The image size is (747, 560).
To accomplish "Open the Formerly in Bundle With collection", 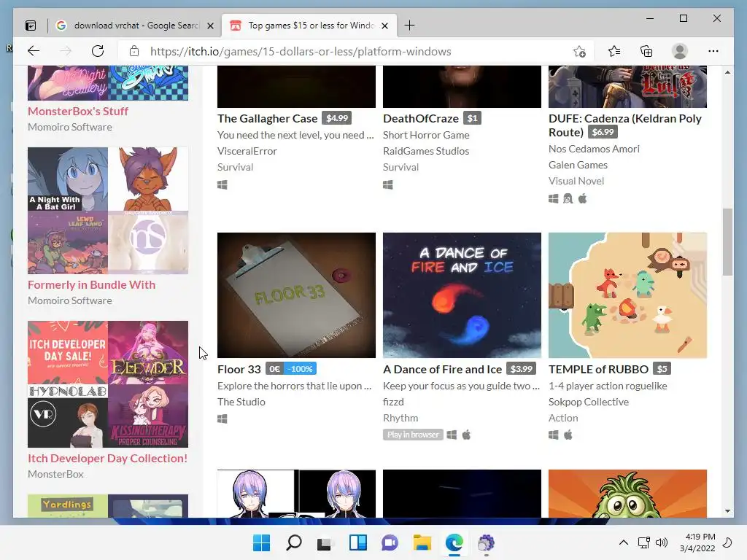I will 91,285.
